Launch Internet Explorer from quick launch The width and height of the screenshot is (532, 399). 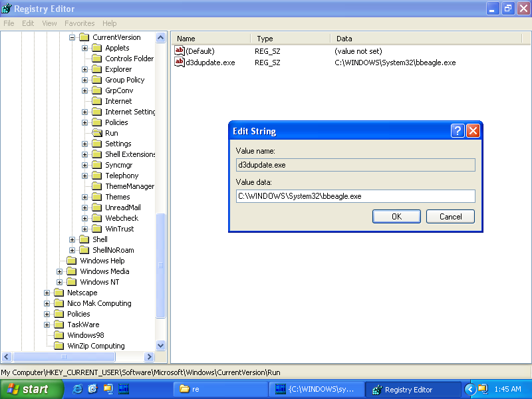click(x=77, y=389)
